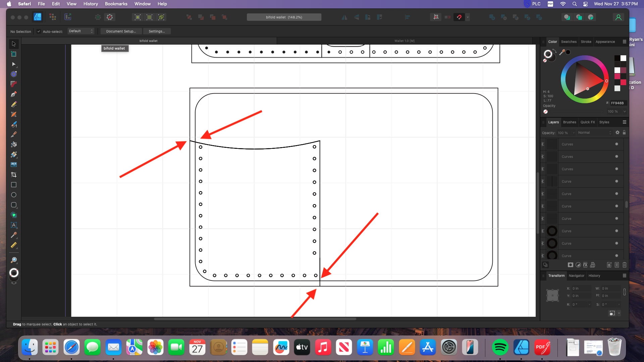Select the Pen tool
644x362 pixels.
(x=14, y=94)
